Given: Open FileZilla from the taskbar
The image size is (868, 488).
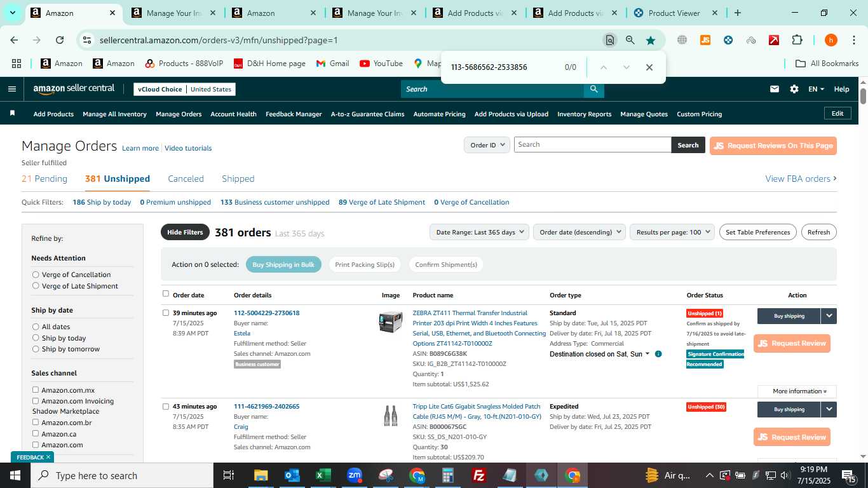Looking at the screenshot, I should tap(479, 475).
